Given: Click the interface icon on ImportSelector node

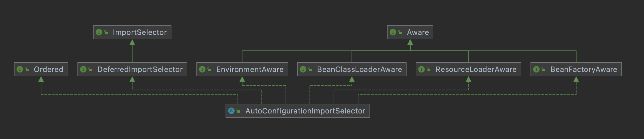Looking at the screenshot, I should [x=99, y=32].
